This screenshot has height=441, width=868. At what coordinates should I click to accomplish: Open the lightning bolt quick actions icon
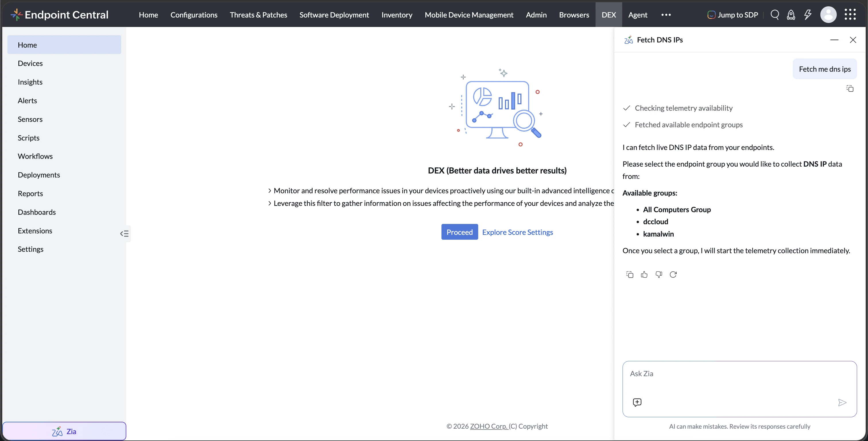point(808,15)
